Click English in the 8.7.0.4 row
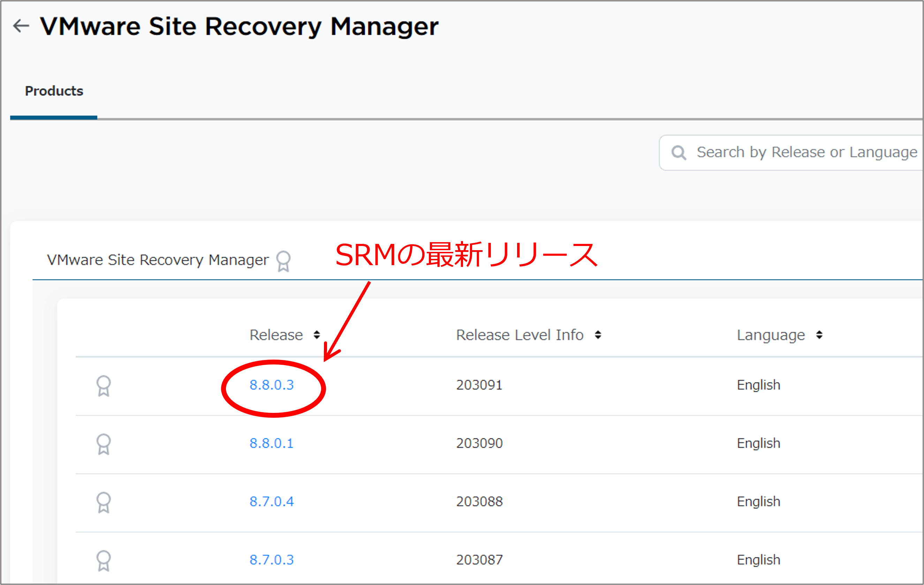Image resolution: width=924 pixels, height=585 pixels. (x=759, y=501)
